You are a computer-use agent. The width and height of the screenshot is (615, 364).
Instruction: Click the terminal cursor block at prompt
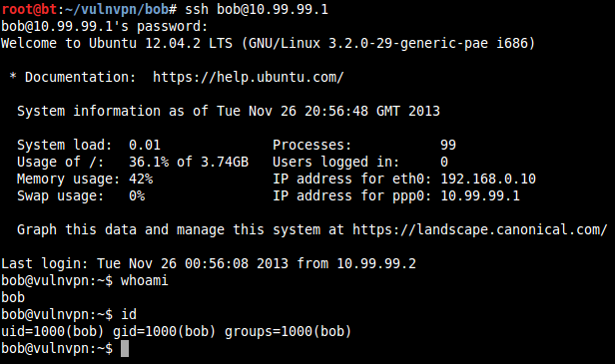[125, 348]
